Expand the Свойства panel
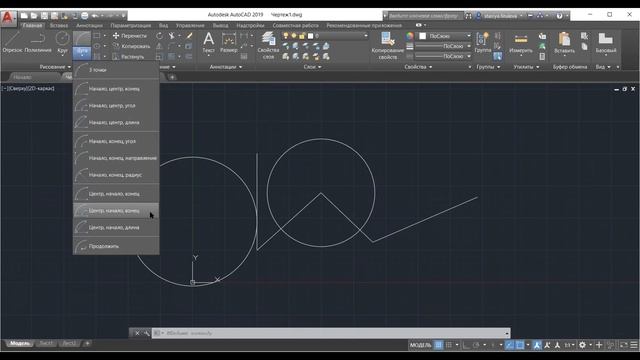 pos(418,67)
